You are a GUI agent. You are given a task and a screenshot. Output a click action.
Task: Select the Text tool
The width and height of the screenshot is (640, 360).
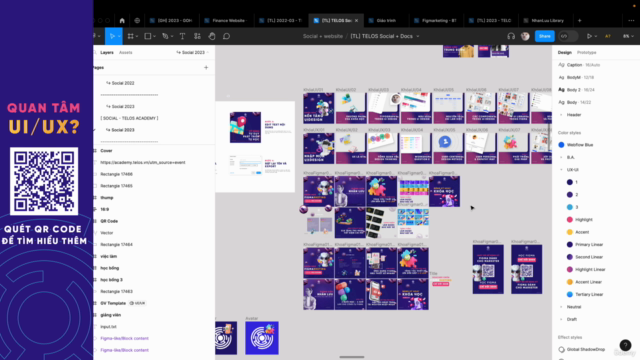click(x=182, y=36)
